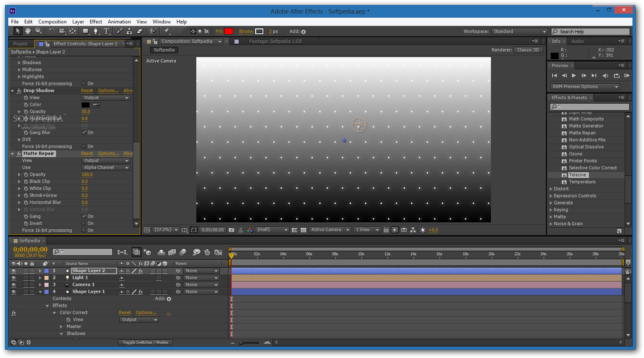Screen dimensions: 644x358
Task: Select the Selection arrow tool
Action: (x=18, y=31)
